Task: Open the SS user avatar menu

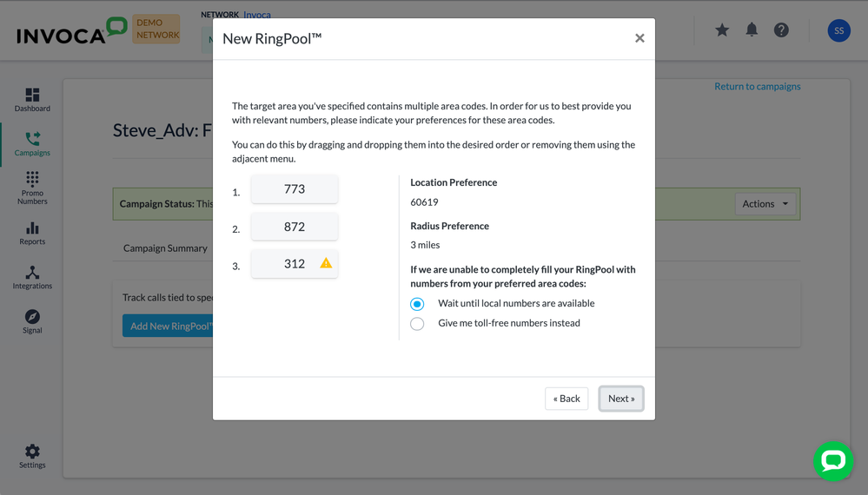Action: pyautogui.click(x=838, y=30)
